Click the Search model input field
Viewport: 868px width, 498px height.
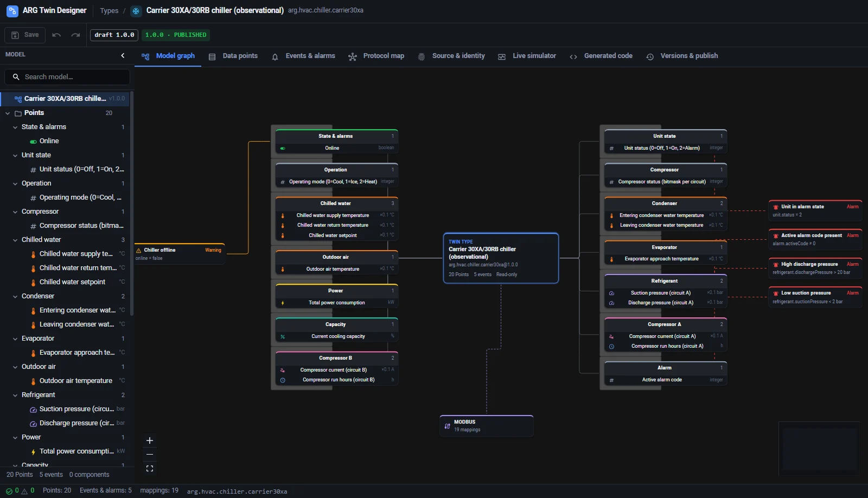[67, 77]
